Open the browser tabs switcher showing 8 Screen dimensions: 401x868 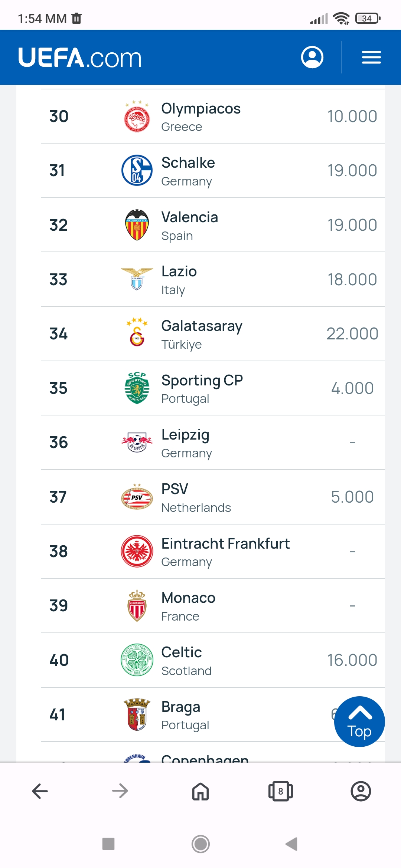(x=281, y=791)
